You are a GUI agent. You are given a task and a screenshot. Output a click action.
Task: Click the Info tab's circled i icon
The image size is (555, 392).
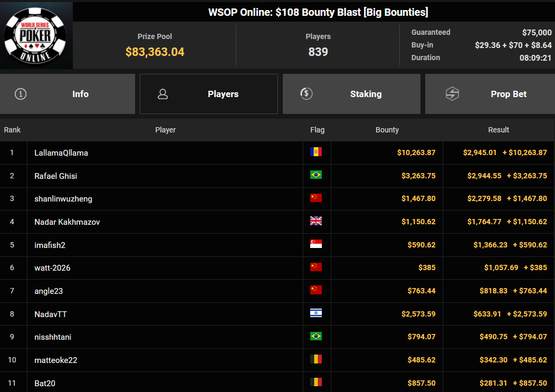point(21,94)
